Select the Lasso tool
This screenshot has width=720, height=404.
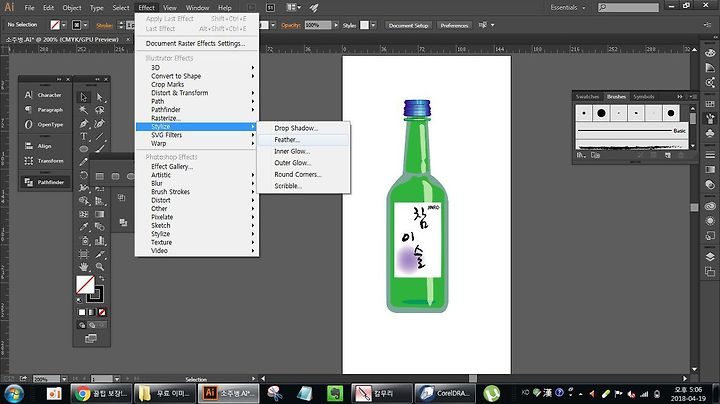[x=99, y=110]
